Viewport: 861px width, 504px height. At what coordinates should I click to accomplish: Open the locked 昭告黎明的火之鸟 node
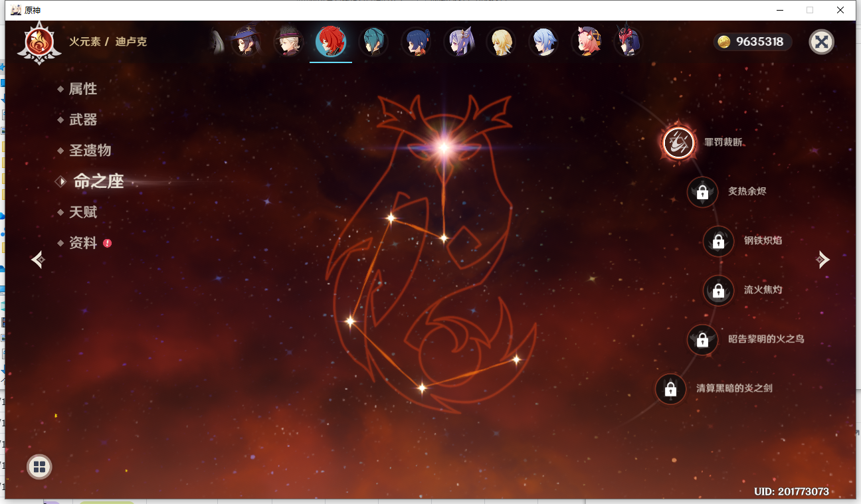click(x=702, y=339)
